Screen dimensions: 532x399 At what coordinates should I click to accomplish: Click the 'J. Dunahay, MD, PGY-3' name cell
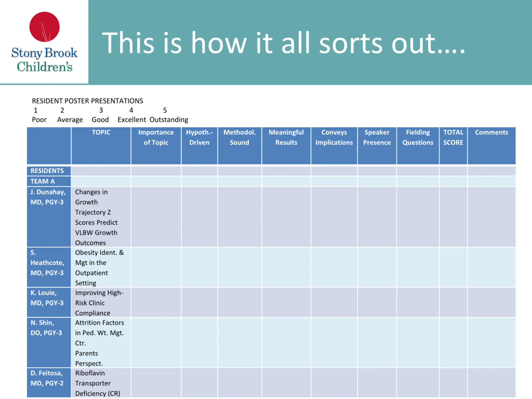[x=49, y=217]
